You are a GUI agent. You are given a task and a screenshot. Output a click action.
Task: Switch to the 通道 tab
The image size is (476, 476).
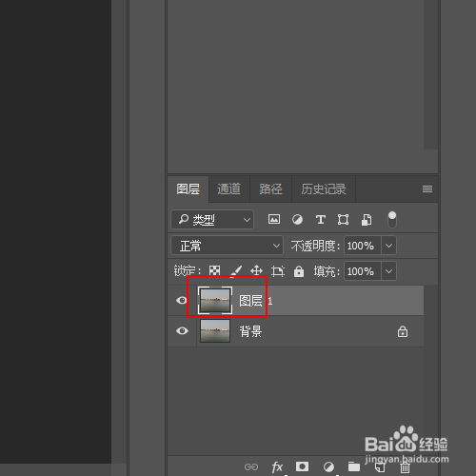tap(228, 189)
